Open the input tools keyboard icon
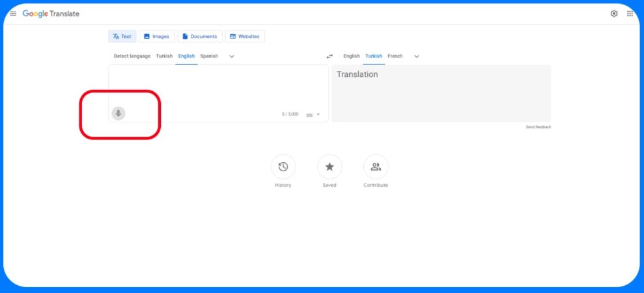This screenshot has height=293, width=644. (309, 115)
